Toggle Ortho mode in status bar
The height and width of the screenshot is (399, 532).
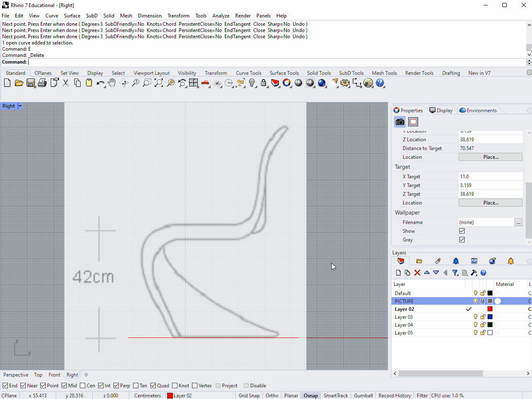click(x=272, y=396)
